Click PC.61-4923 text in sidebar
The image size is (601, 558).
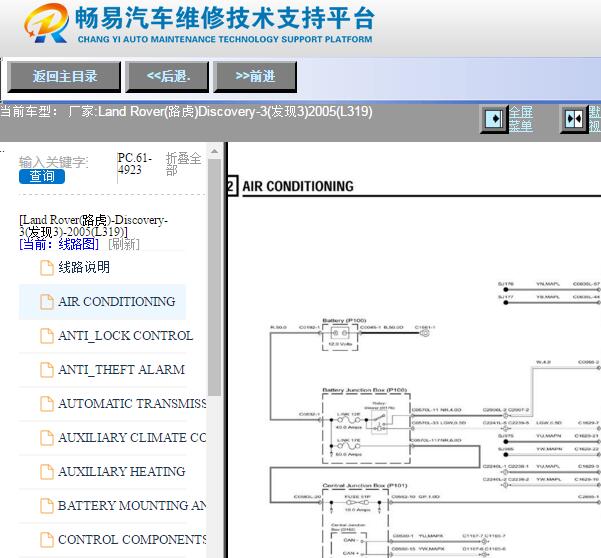[135, 164]
